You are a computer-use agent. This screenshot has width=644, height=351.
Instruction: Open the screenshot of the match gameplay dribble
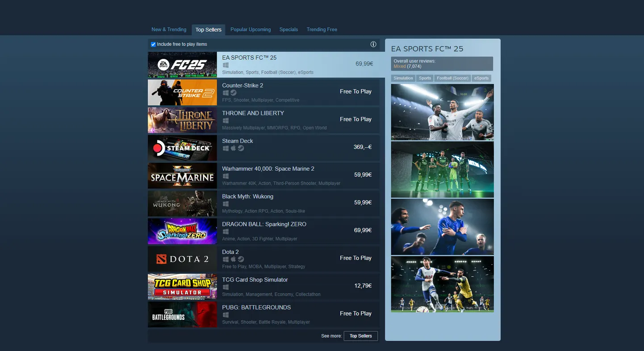click(443, 284)
